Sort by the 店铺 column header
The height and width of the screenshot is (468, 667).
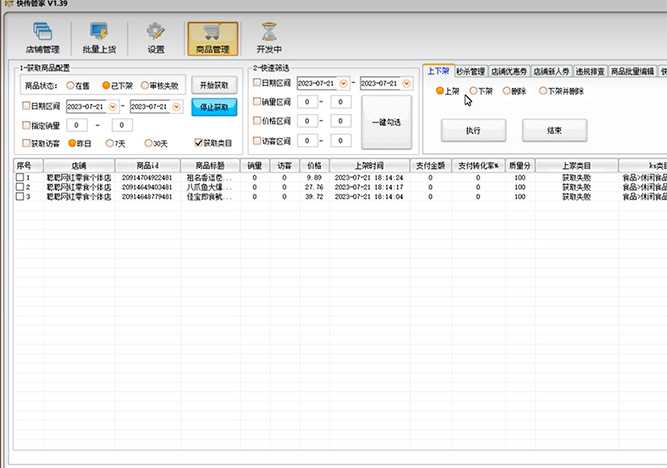click(x=79, y=166)
